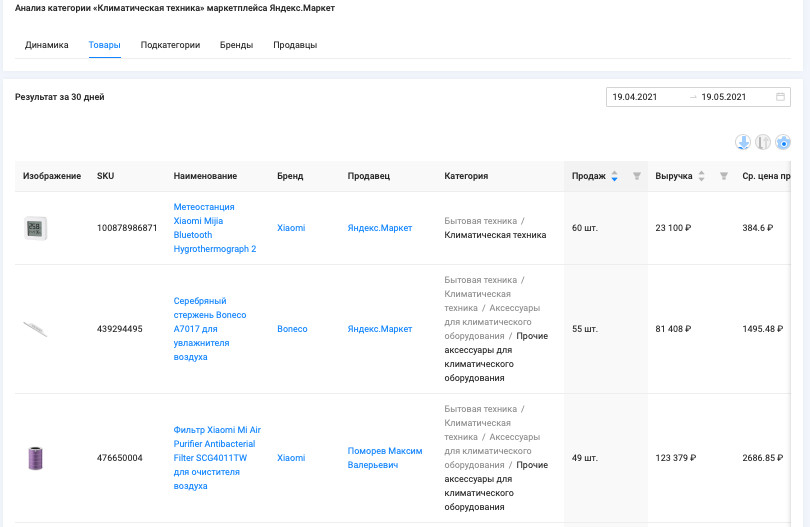Click the Бытовая техника category in the Метеостанция row

tap(480, 221)
